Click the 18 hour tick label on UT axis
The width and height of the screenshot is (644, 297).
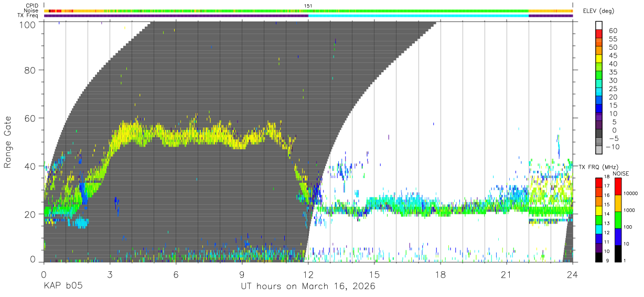441,275
